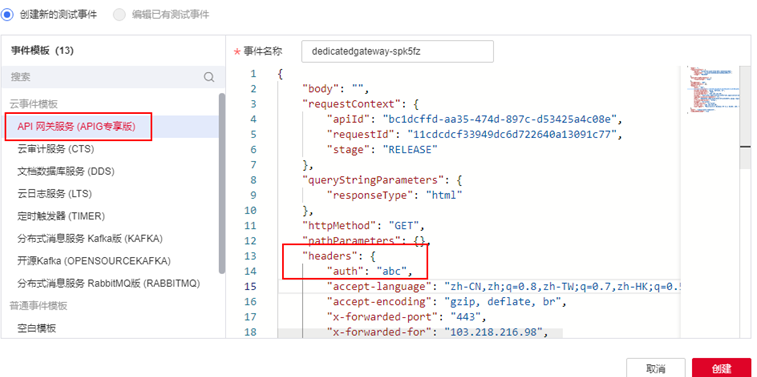Click the template list scrollbar
This screenshot has width=757, height=377.
coord(222,183)
